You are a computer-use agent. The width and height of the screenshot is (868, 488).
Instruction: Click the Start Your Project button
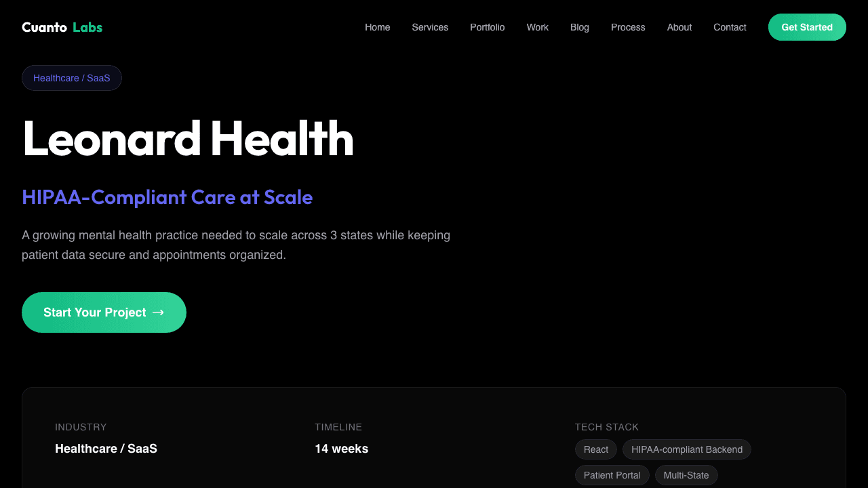(104, 312)
